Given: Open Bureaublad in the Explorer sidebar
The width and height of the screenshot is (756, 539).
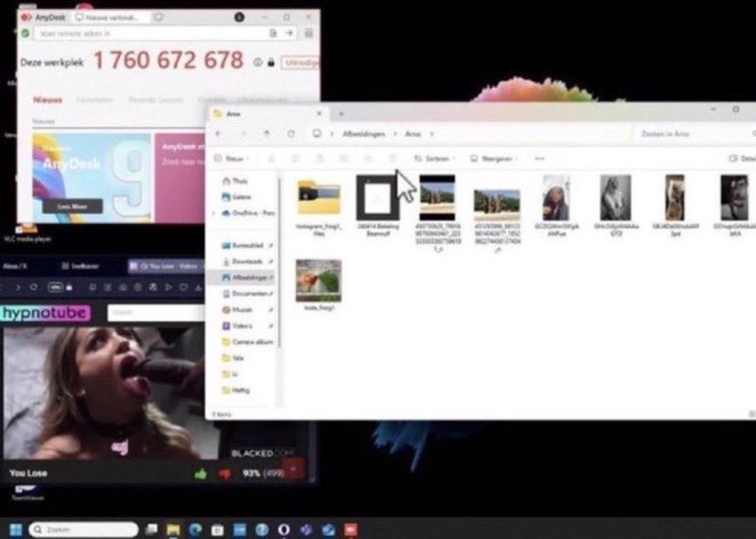Looking at the screenshot, I should coord(242,245).
